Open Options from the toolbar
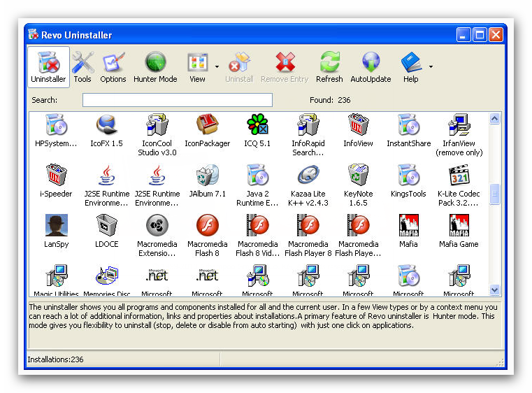This screenshot has height=393, width=532. click(x=113, y=67)
